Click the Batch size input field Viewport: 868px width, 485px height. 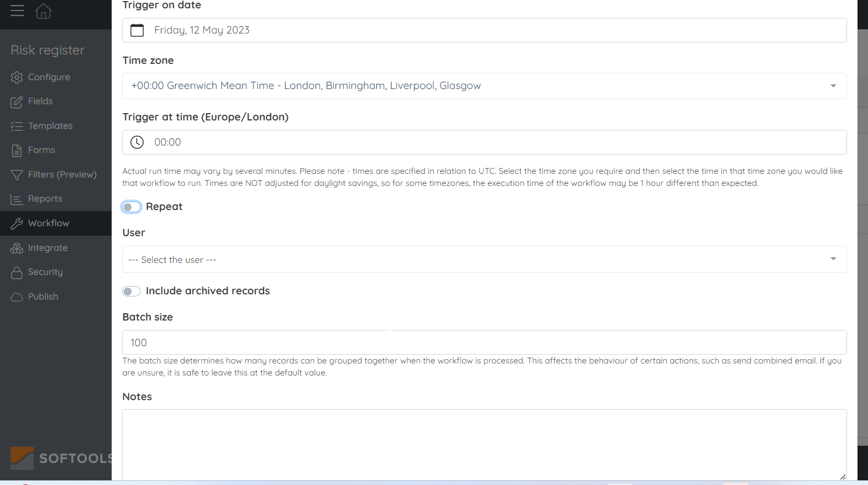tap(484, 343)
